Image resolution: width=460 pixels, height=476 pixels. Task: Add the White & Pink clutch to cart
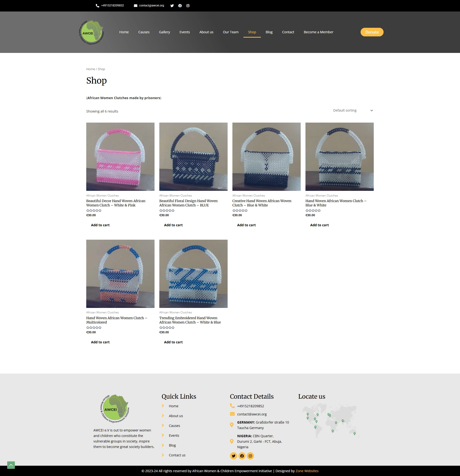click(x=100, y=225)
